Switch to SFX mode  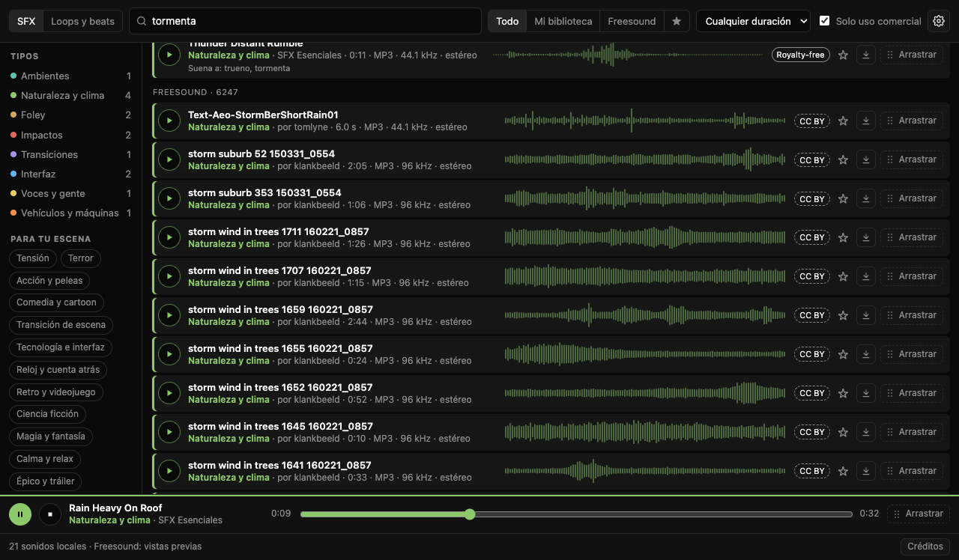point(26,21)
